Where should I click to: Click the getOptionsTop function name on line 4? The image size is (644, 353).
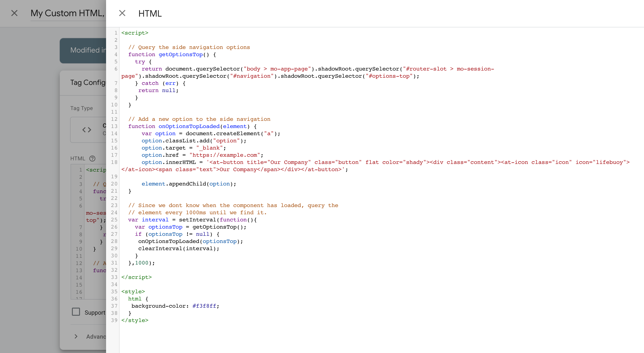coord(180,55)
